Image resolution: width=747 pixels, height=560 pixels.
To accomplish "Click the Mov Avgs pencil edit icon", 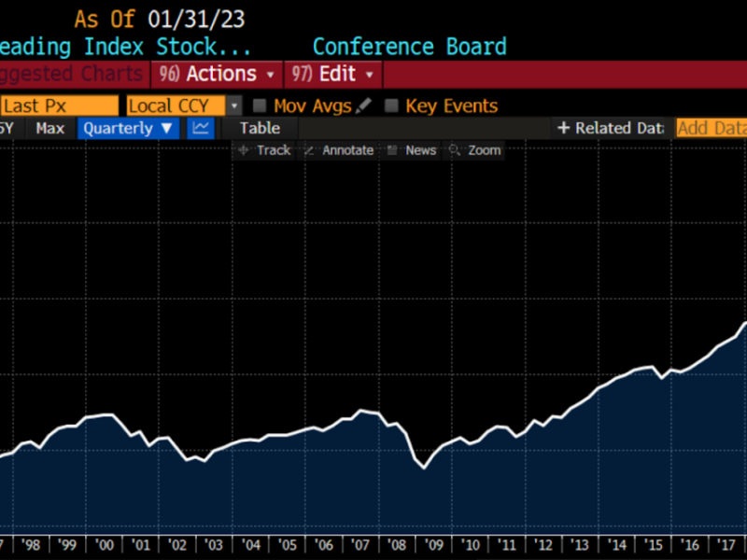I will click(x=364, y=106).
